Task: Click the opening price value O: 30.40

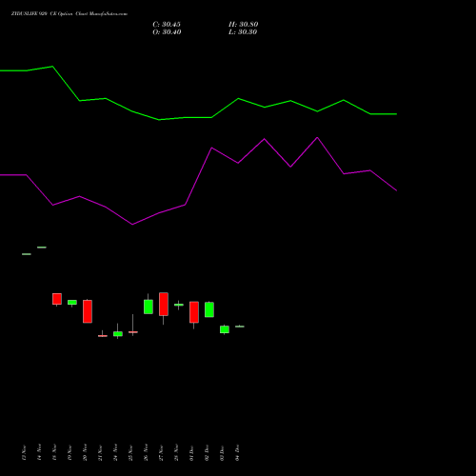Action: click(167, 32)
